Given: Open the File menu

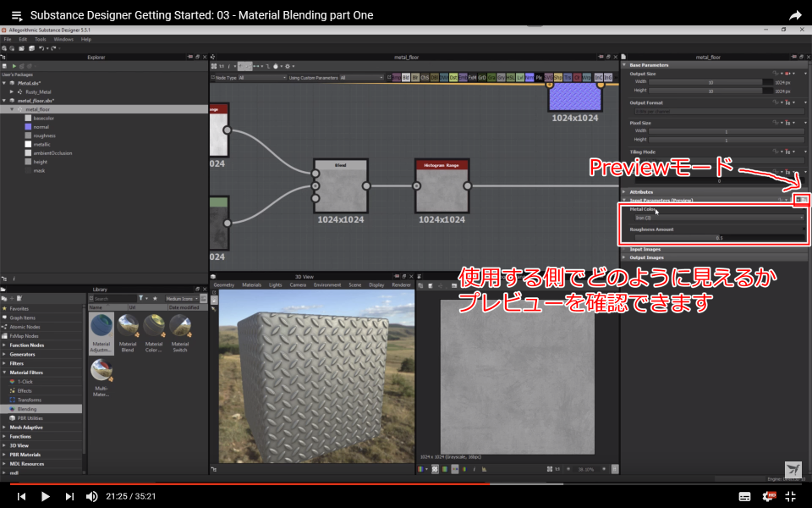Looking at the screenshot, I should pyautogui.click(x=8, y=40).
